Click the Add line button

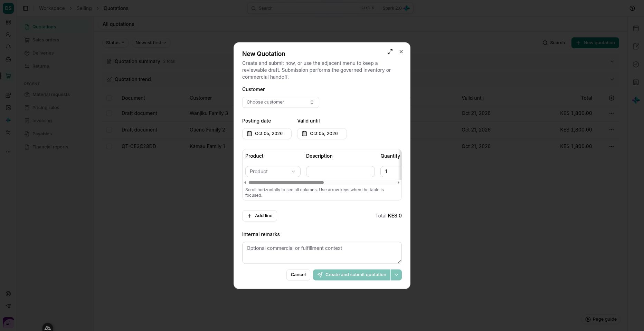pos(259,216)
